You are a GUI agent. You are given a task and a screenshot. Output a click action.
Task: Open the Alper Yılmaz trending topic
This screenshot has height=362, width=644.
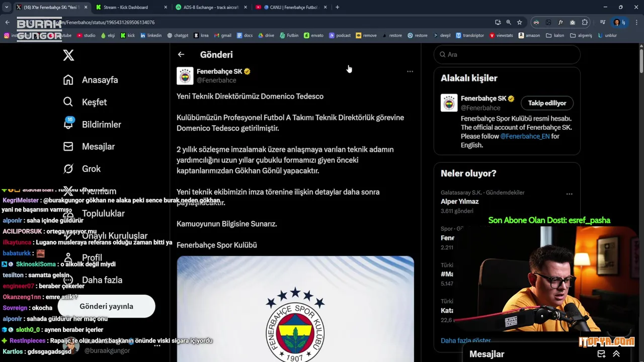pos(459,201)
